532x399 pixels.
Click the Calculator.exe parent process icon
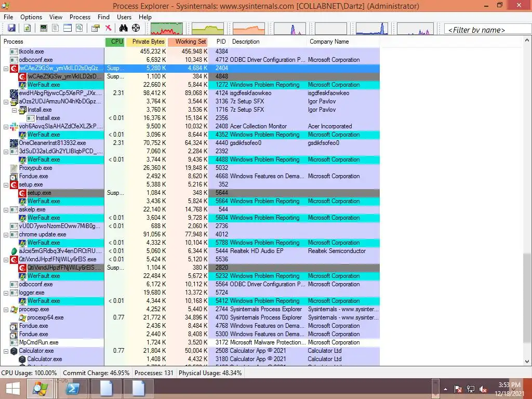tap(14, 351)
